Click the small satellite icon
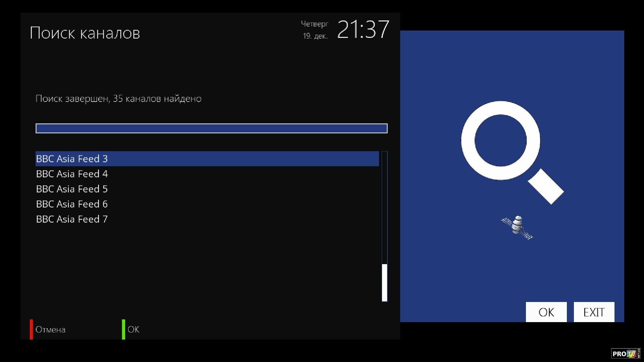 tap(517, 228)
